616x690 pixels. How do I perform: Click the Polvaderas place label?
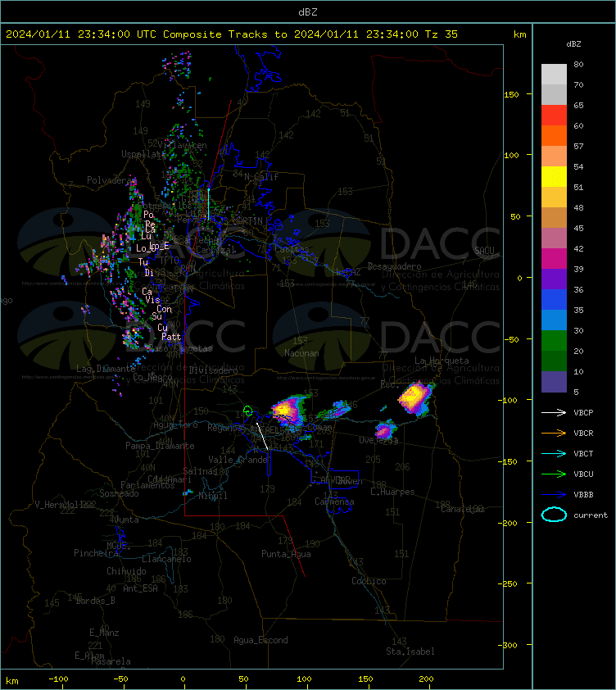[111, 180]
